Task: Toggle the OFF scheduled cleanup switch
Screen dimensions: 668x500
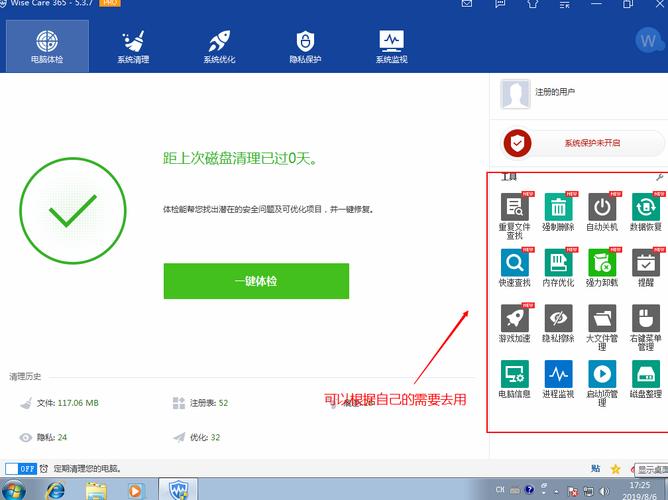Action: pos(21,468)
